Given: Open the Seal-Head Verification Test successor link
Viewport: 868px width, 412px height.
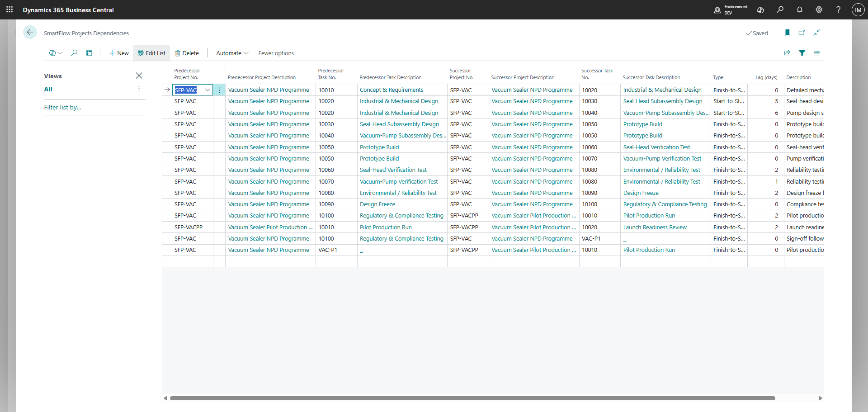Looking at the screenshot, I should click(x=656, y=147).
